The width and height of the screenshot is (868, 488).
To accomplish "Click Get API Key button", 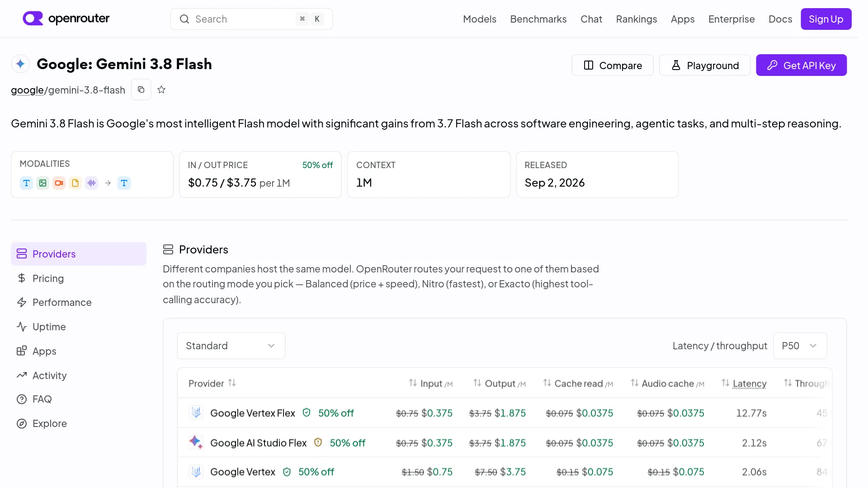I will pyautogui.click(x=801, y=65).
